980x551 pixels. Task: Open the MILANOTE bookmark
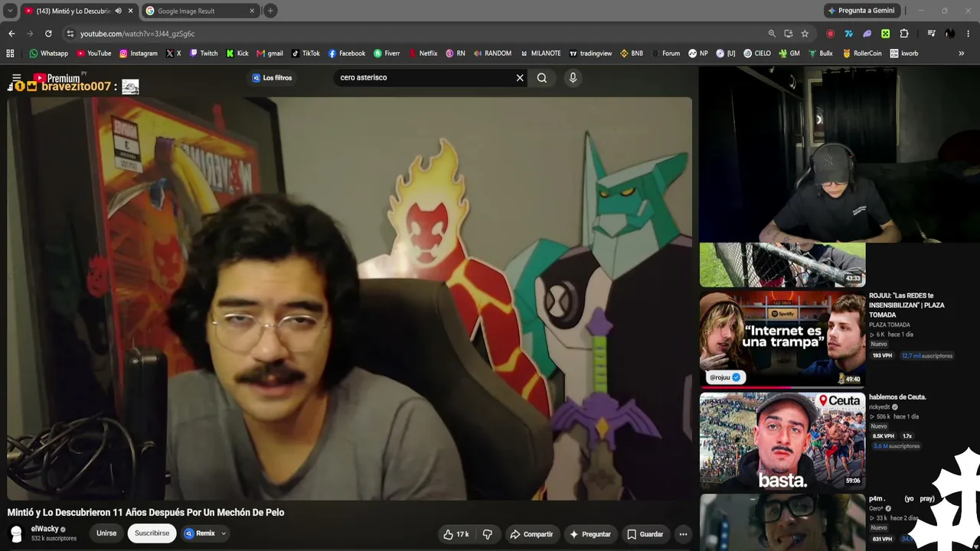click(x=540, y=54)
